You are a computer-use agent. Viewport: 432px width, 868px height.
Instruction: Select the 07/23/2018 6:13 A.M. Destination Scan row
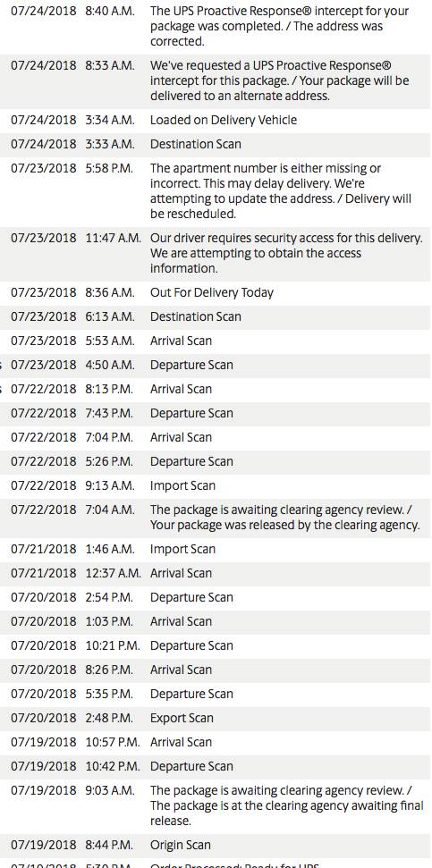pyautogui.click(x=216, y=317)
